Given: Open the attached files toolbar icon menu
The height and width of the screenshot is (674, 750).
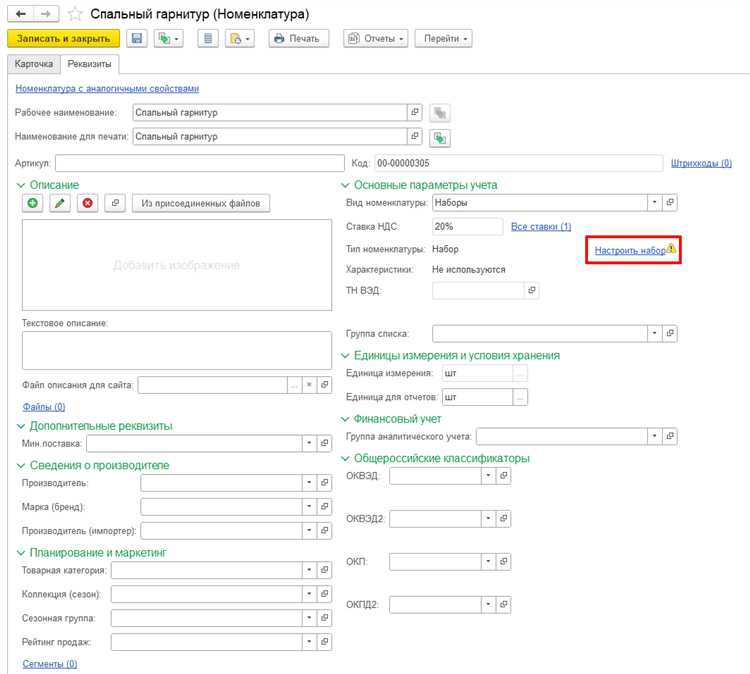Looking at the screenshot, I should coord(240,38).
